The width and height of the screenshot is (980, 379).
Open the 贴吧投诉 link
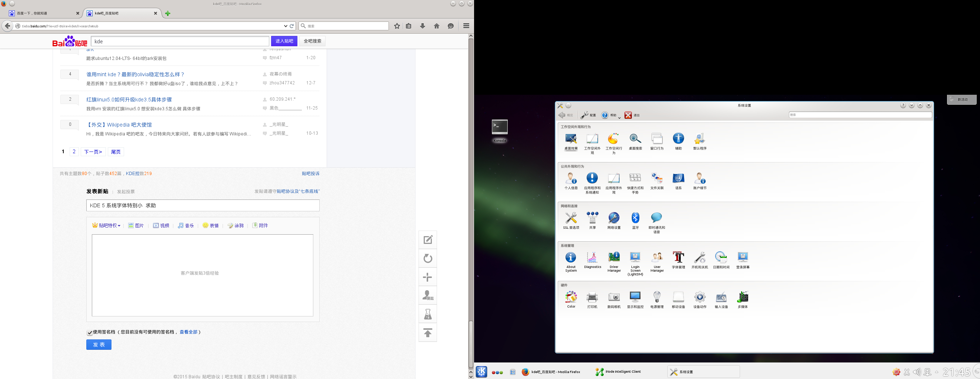[310, 174]
